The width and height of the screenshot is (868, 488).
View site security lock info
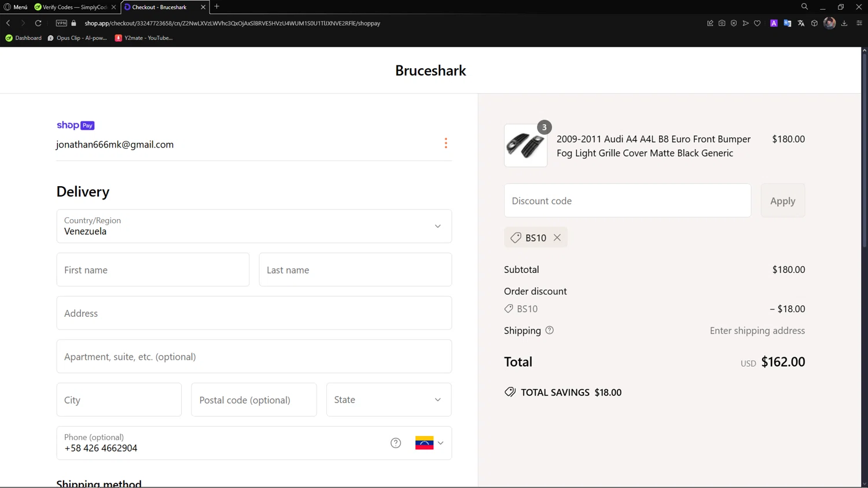click(x=74, y=23)
